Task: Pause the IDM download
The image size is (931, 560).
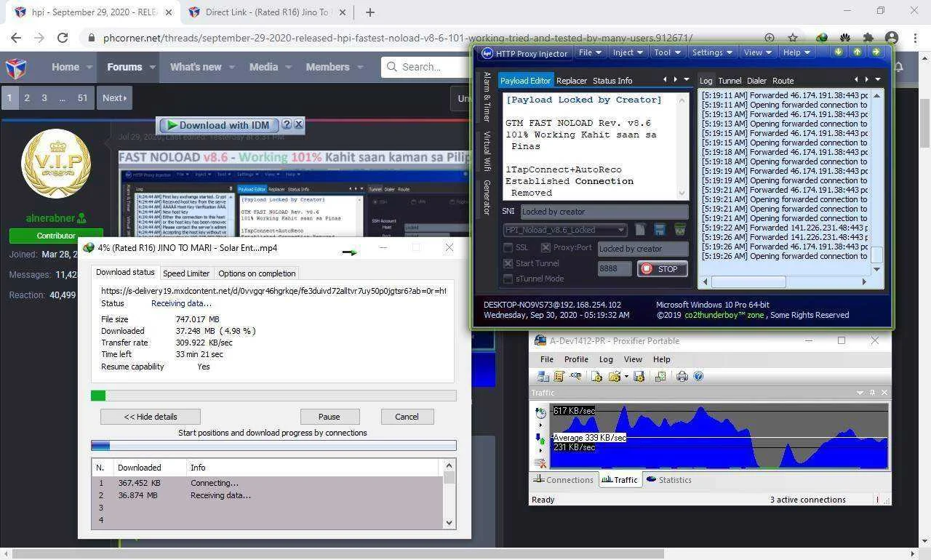Action: [329, 417]
